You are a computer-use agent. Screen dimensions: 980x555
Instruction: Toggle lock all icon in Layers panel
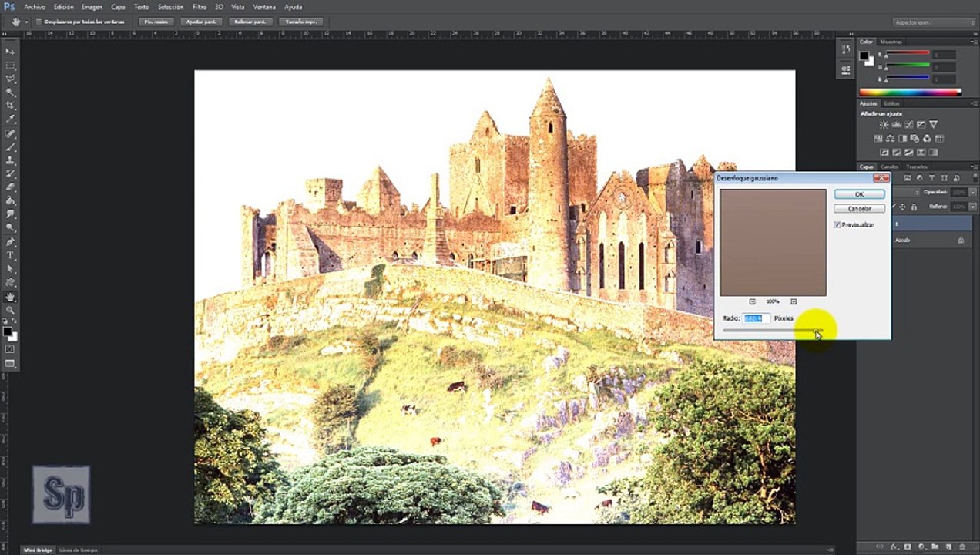click(914, 207)
